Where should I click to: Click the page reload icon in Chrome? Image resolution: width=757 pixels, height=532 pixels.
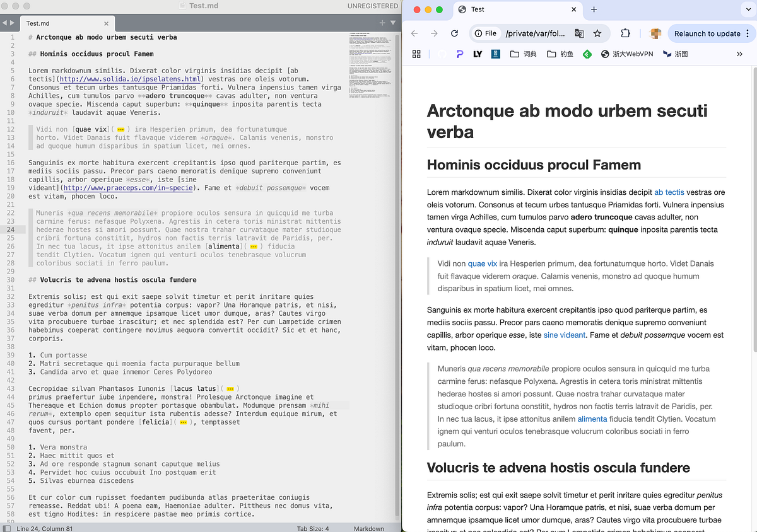coord(454,33)
